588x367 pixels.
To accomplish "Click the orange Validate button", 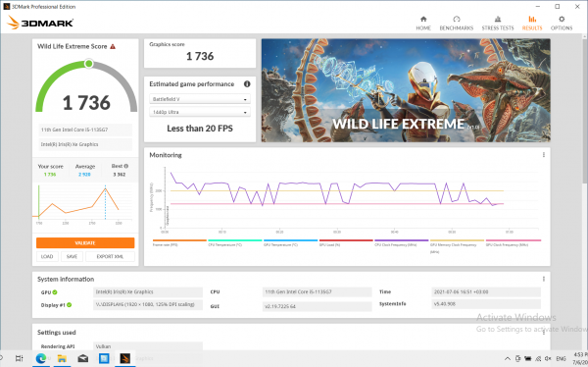I will [x=85, y=242].
